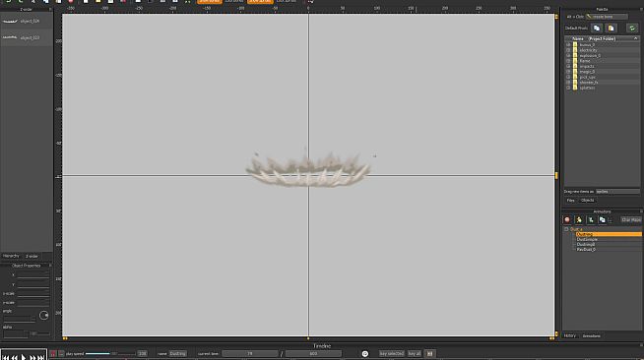Switch to the Z-order tab
The image size is (644, 360).
[32, 256]
